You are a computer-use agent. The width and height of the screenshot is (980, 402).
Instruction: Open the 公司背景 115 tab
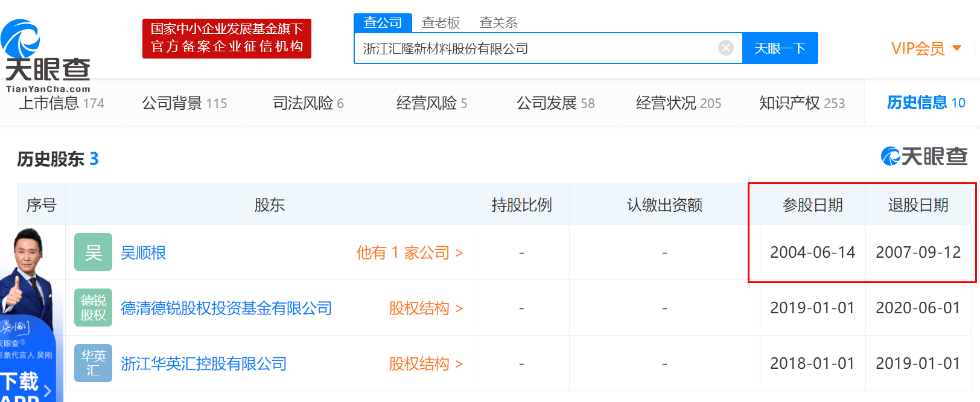(185, 103)
